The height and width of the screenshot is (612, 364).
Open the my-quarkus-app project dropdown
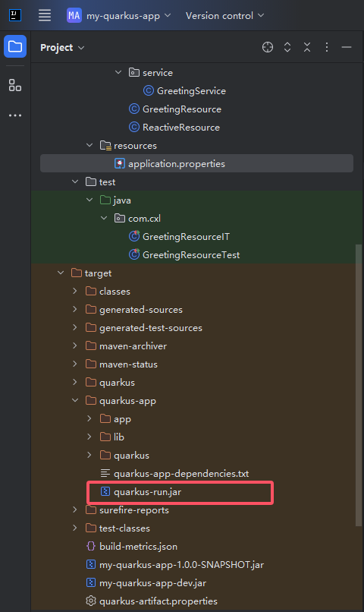(119, 16)
